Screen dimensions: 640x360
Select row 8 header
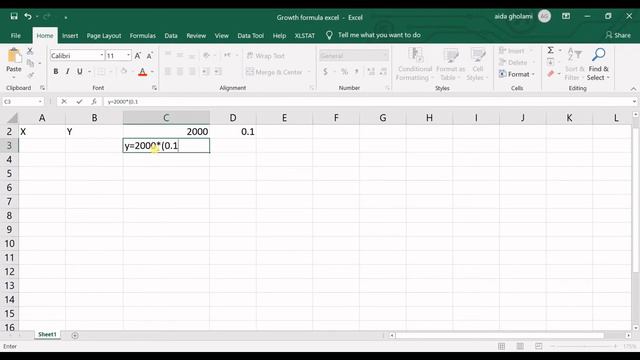[9, 216]
